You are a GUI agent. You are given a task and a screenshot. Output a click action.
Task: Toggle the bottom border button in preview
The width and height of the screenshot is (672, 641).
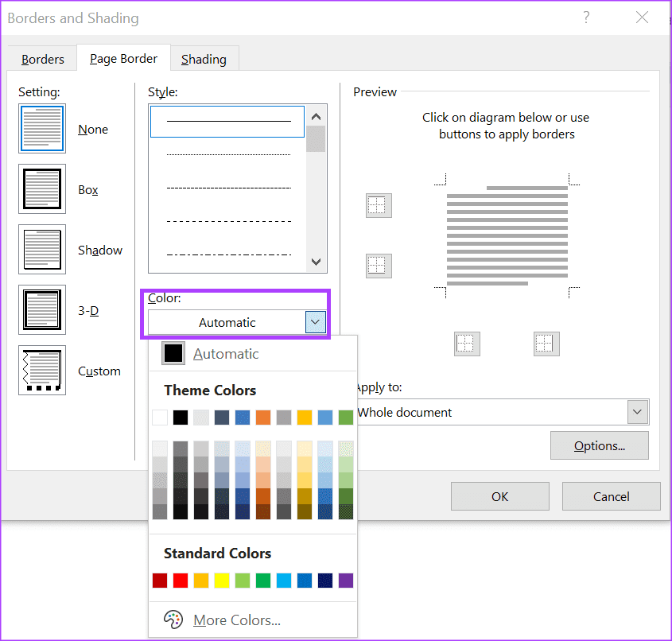[x=379, y=266]
